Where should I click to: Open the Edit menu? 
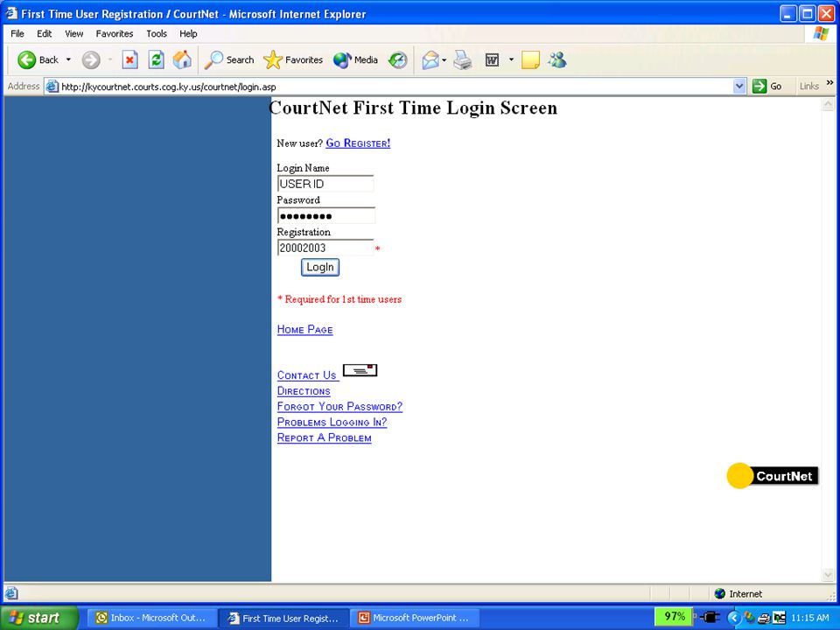(44, 34)
